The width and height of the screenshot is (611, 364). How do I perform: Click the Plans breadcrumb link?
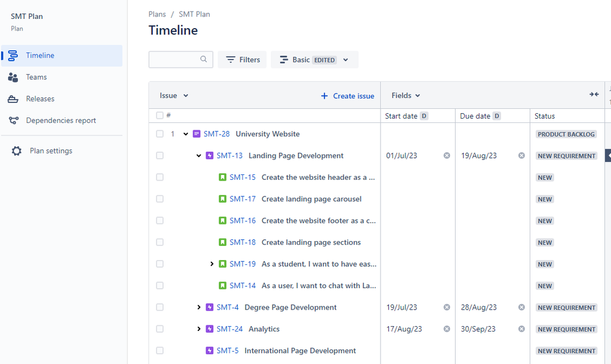pos(157,14)
